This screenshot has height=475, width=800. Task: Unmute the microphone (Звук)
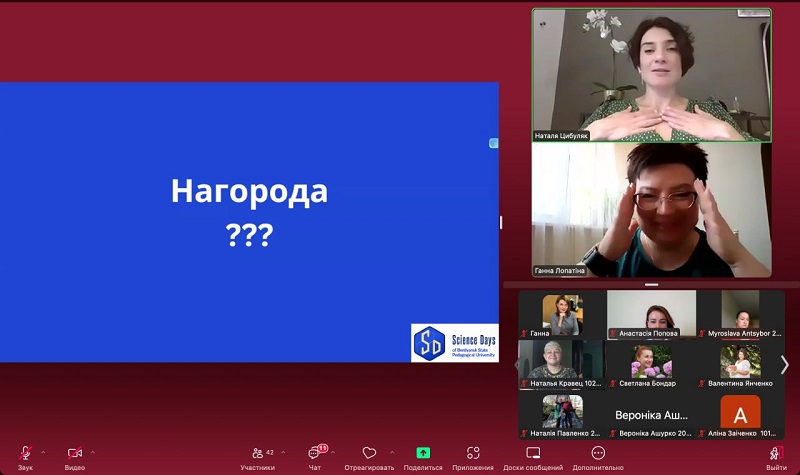point(25,454)
